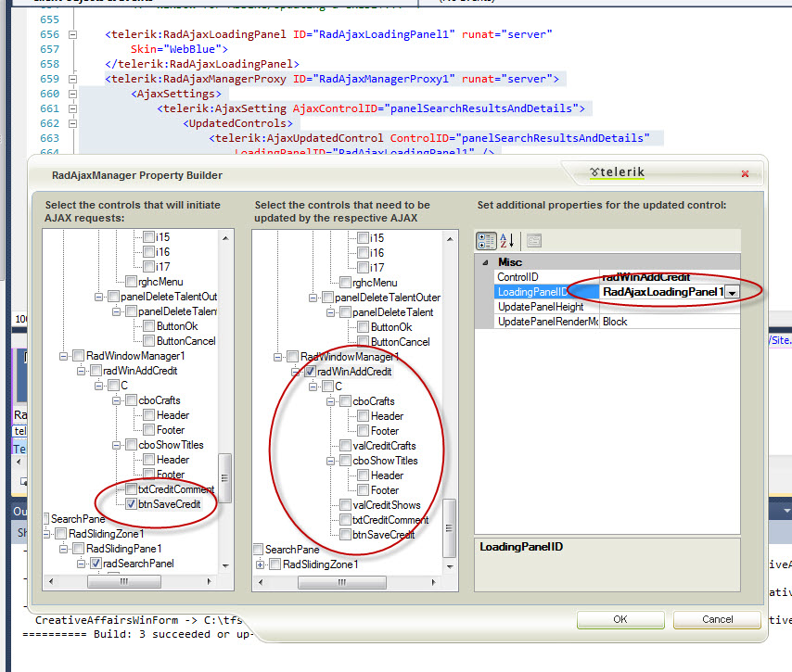Click the middle tree vertical scrollbar thumb

[x=450, y=528]
